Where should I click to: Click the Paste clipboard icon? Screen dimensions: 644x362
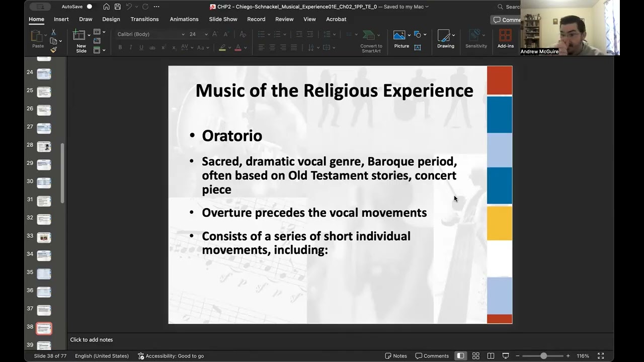click(38, 37)
